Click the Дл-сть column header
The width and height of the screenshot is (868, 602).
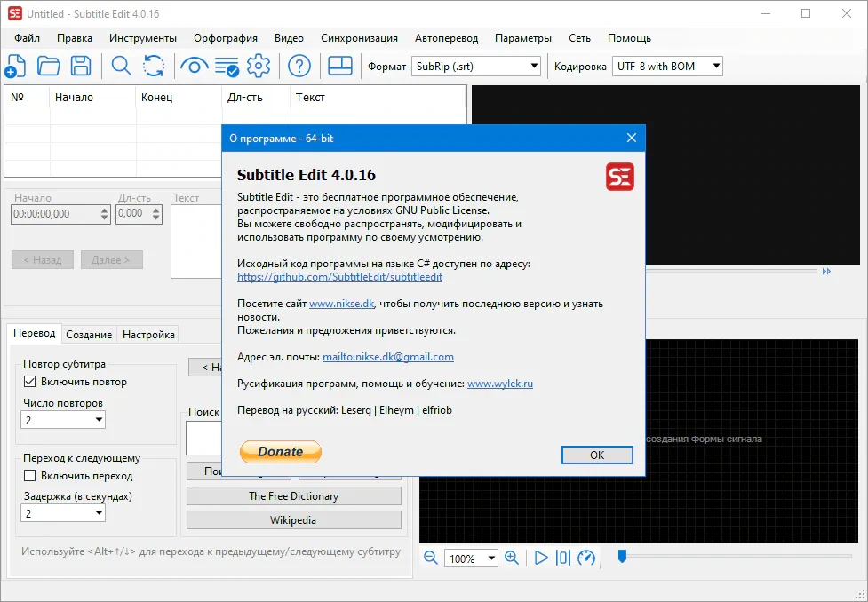point(256,98)
